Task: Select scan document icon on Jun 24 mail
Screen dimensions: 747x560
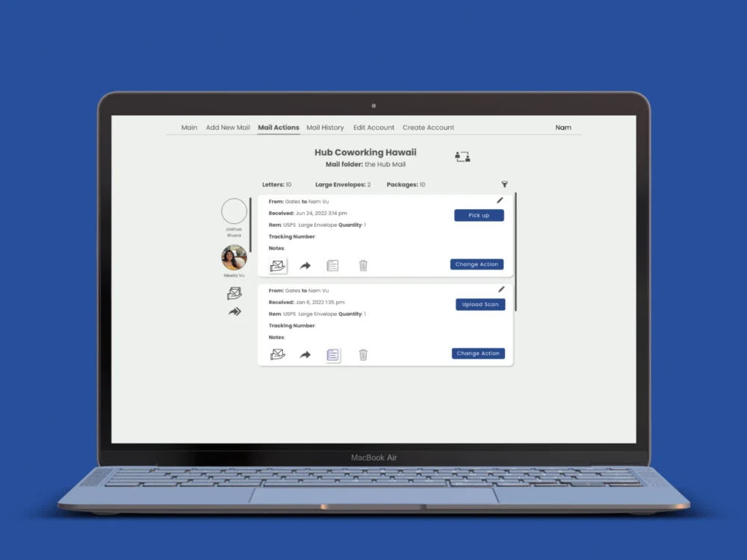Action: click(332, 266)
